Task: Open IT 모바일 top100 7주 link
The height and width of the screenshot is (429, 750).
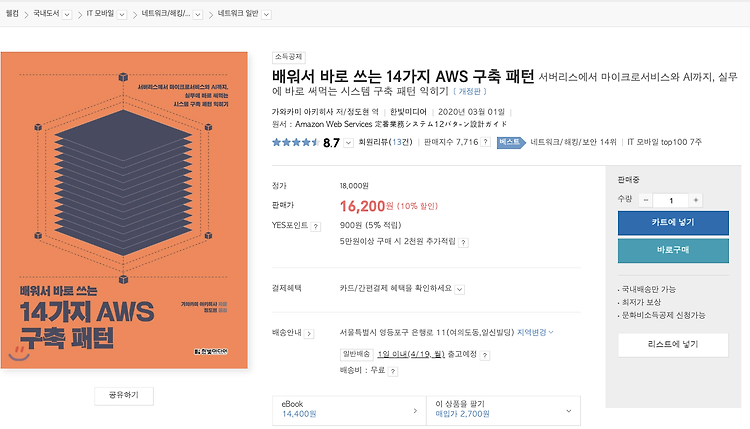Action: coord(664,142)
